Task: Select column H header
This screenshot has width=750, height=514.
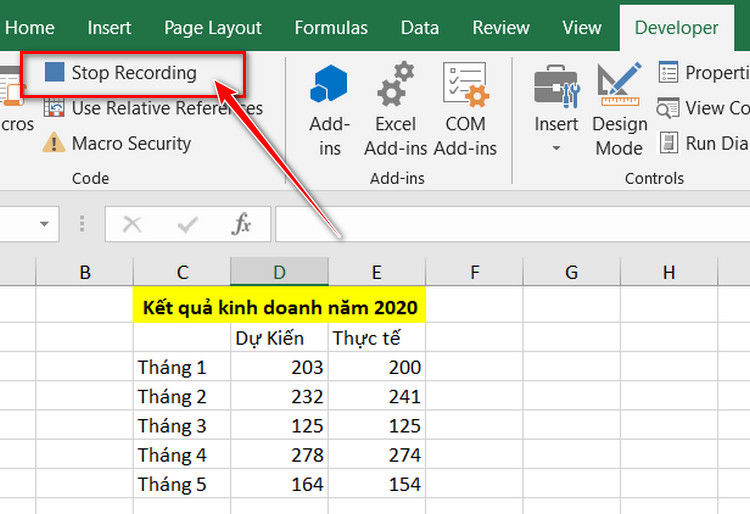Action: pos(669,272)
